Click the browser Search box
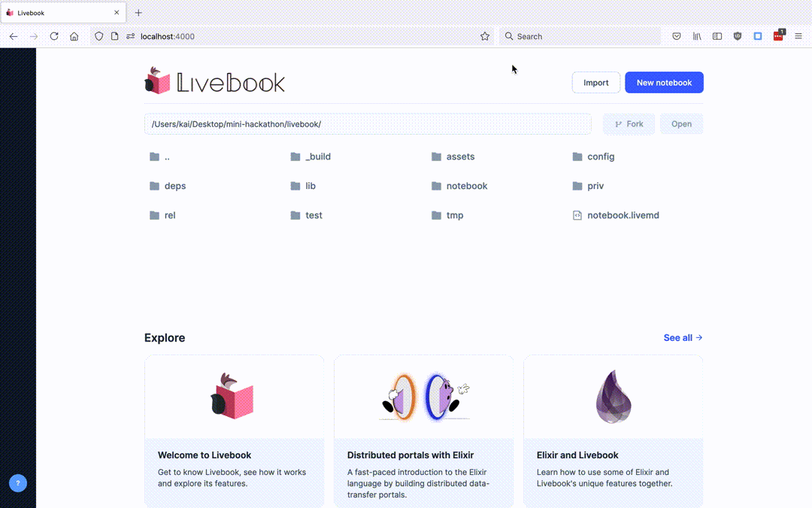The width and height of the screenshot is (812, 508). pyautogui.click(x=580, y=36)
